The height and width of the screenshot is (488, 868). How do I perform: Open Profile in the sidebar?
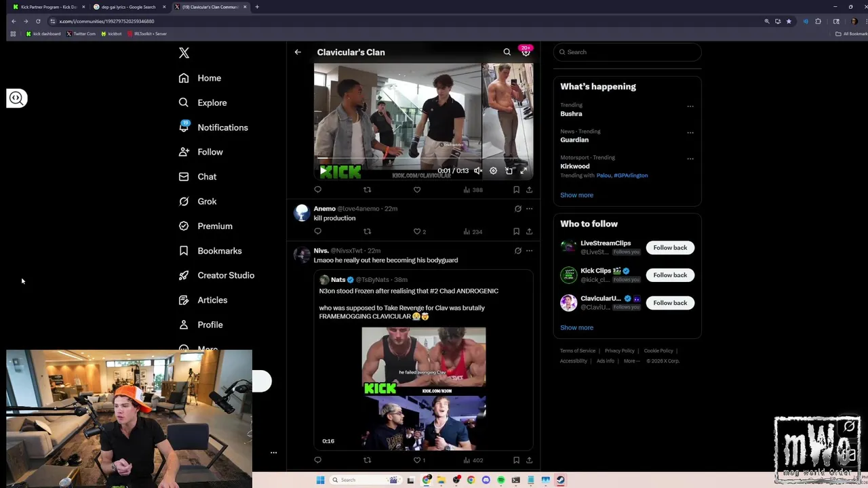click(201, 325)
